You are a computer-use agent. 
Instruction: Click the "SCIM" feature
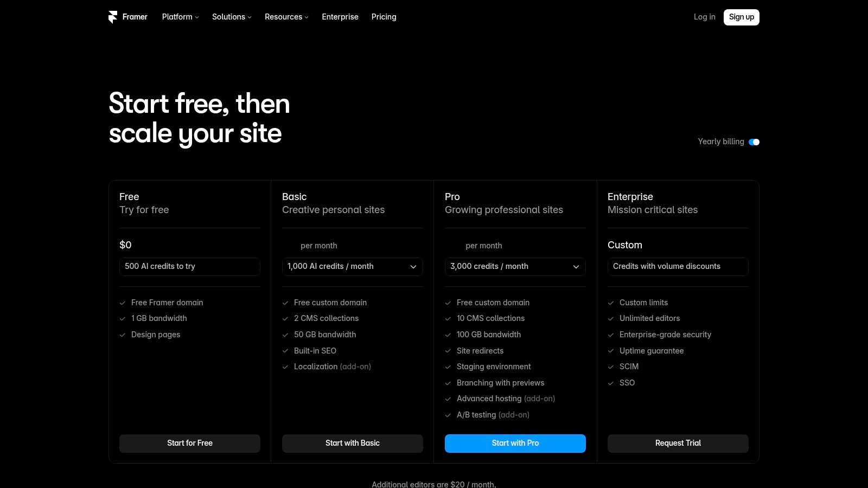click(629, 367)
